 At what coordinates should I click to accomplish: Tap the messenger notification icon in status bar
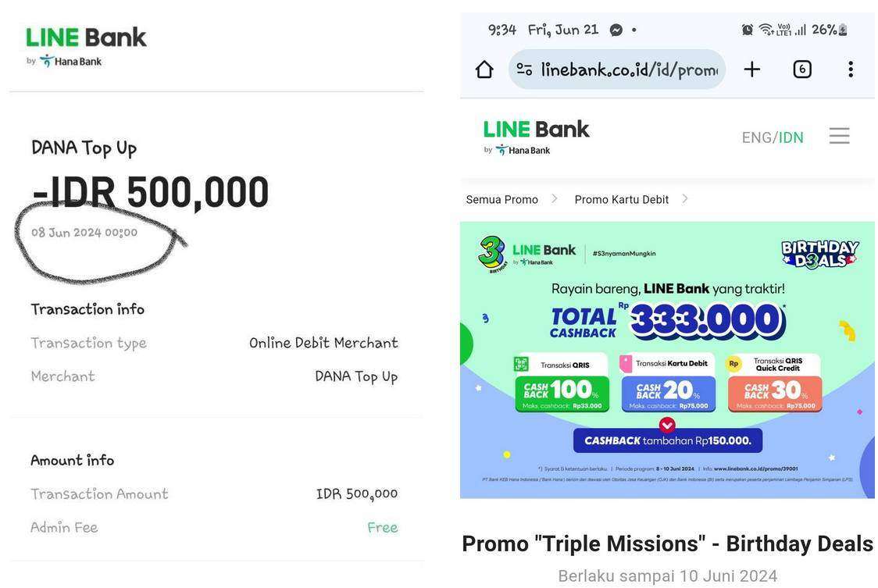pyautogui.click(x=615, y=29)
